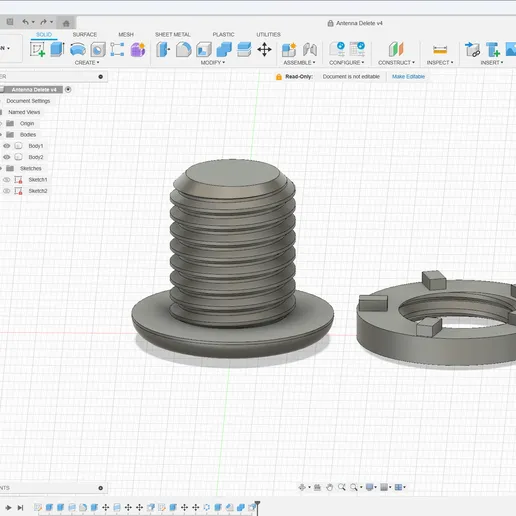Screen dimensions: 516x516
Task: Click the comments panel options dot
Action: (x=101, y=488)
